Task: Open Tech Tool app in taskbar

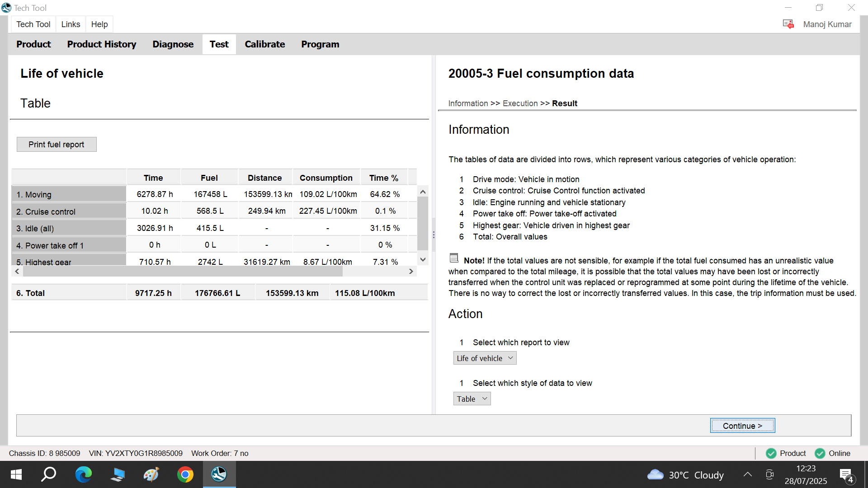Action: point(219,474)
